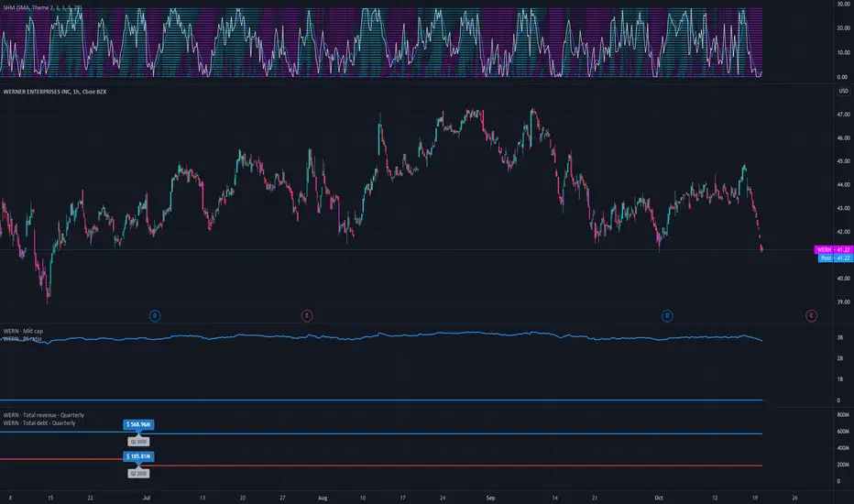854x504 pixels.
Task: Click the 3B label on market cap scale
Action: pyautogui.click(x=840, y=338)
